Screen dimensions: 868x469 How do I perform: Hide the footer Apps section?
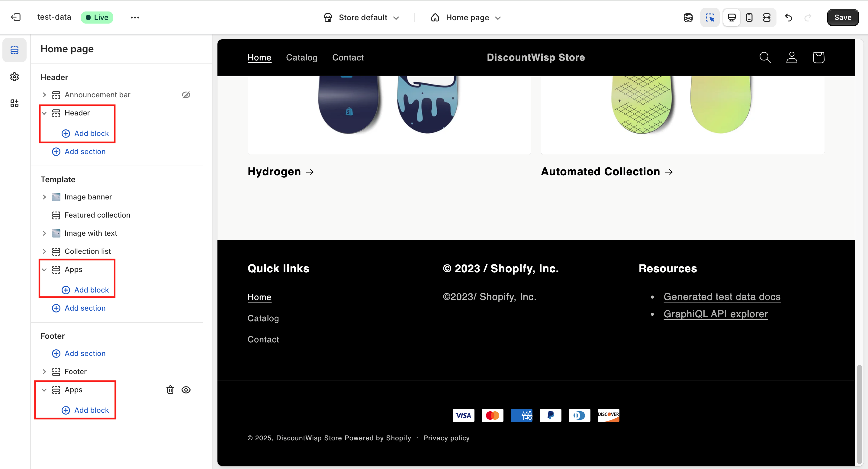click(x=186, y=390)
